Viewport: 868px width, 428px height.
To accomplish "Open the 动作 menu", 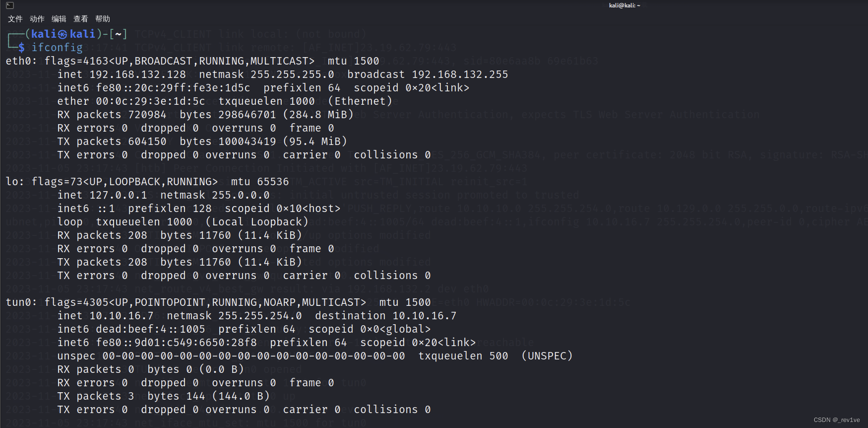I will coord(37,19).
